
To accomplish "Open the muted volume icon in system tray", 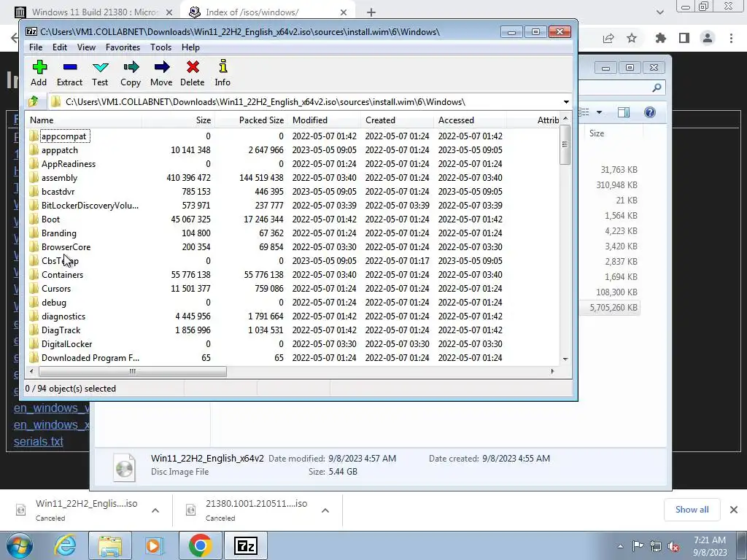I will pos(673,546).
